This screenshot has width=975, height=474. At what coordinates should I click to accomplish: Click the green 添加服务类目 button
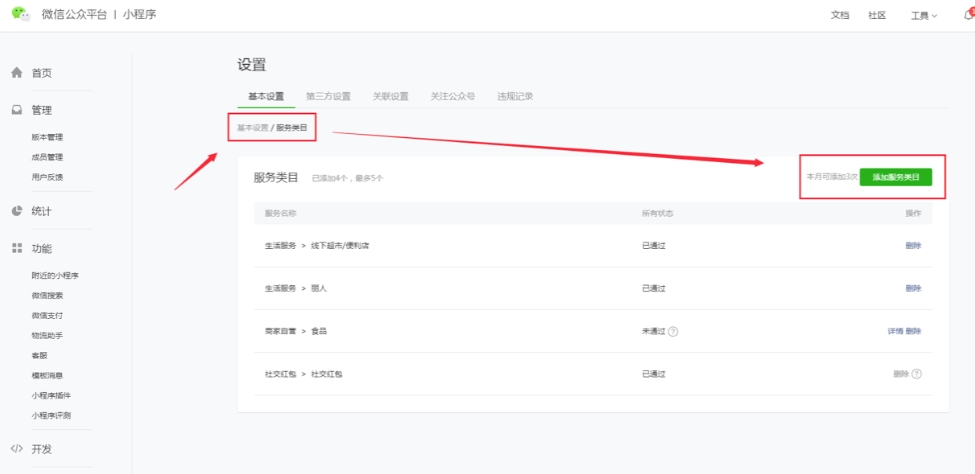[896, 177]
